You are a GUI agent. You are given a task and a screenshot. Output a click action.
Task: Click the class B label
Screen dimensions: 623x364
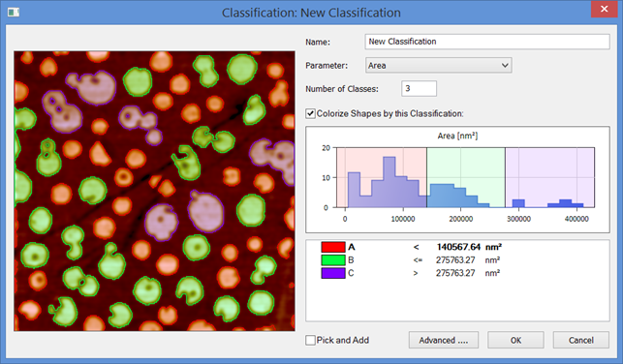(351, 260)
